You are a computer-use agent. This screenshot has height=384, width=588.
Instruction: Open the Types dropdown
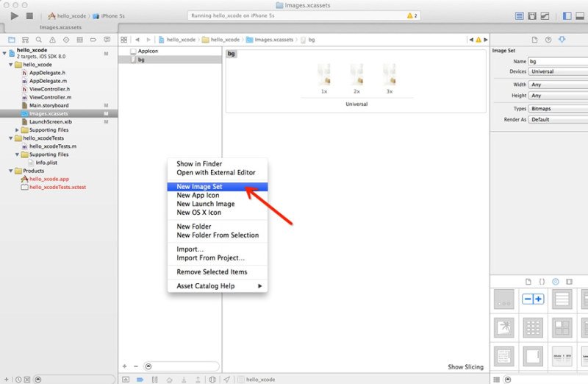pos(558,108)
